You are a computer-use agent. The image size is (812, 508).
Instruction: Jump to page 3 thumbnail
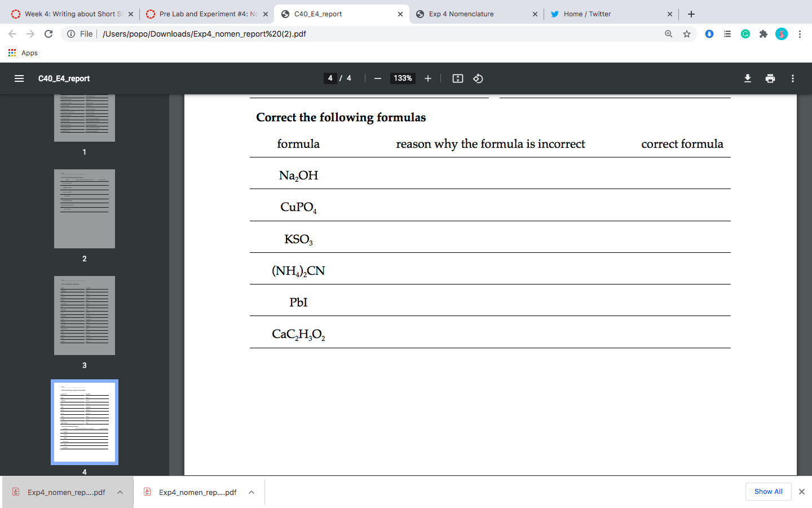85,316
